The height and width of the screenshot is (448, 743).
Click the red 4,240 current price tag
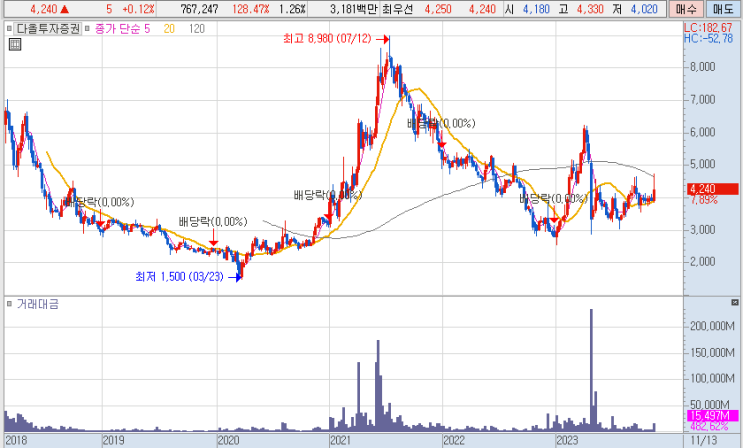click(712, 189)
